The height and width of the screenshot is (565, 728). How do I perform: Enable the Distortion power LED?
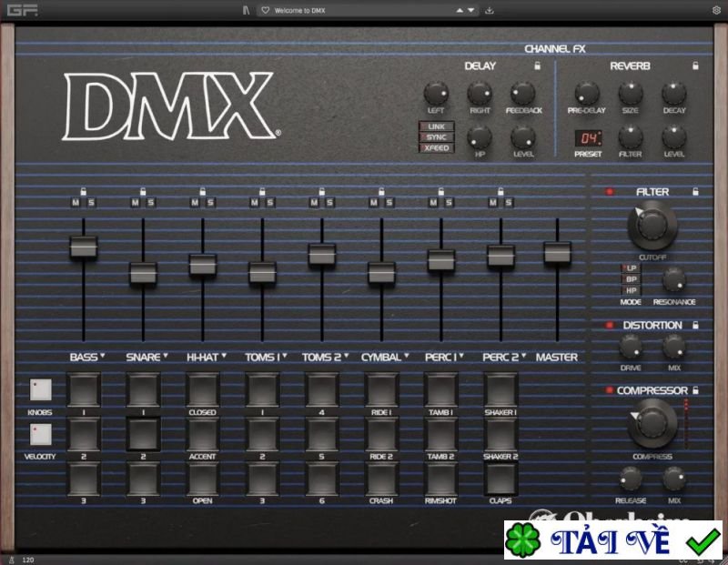(x=610, y=325)
